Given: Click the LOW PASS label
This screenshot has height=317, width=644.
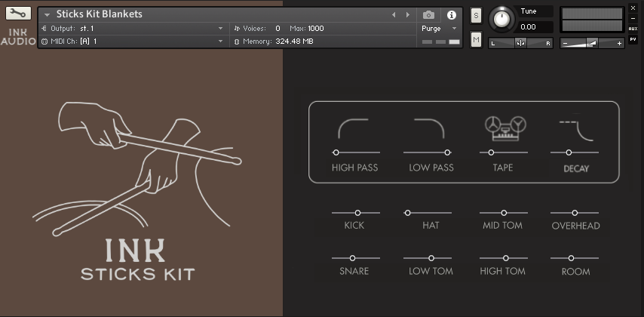Looking at the screenshot, I should pyautogui.click(x=431, y=168).
